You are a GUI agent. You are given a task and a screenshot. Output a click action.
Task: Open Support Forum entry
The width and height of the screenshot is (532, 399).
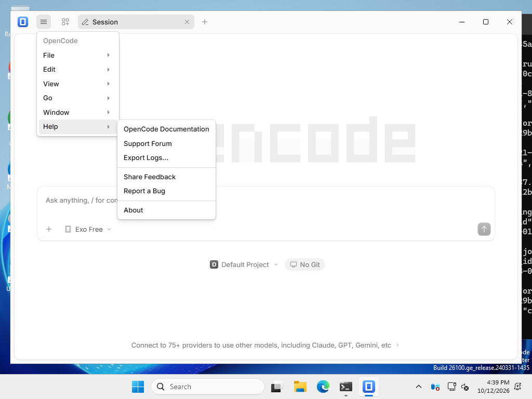click(x=166, y=143)
